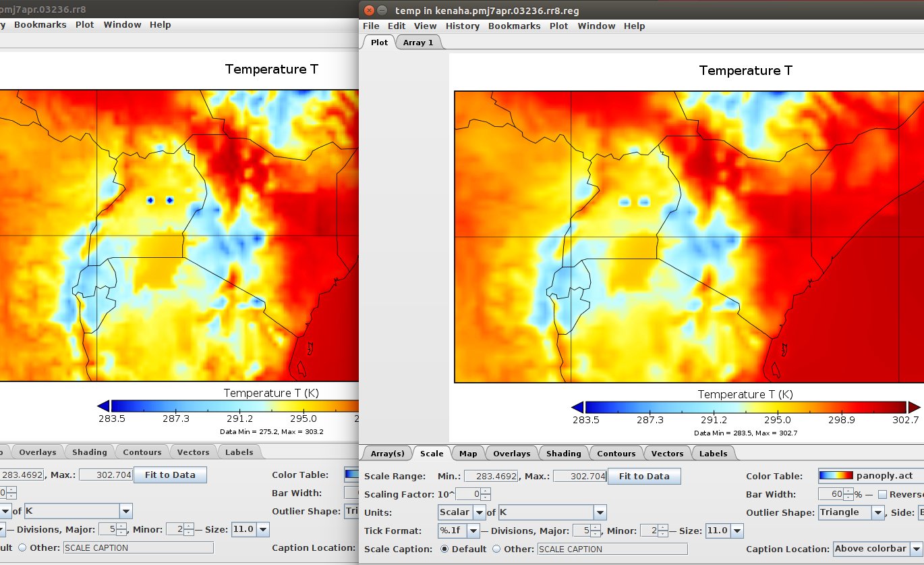Open Window menu in front window
This screenshot has width=924, height=565.
tap(596, 26)
